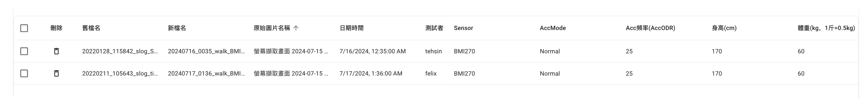Click the 刪除 column header

(x=56, y=28)
